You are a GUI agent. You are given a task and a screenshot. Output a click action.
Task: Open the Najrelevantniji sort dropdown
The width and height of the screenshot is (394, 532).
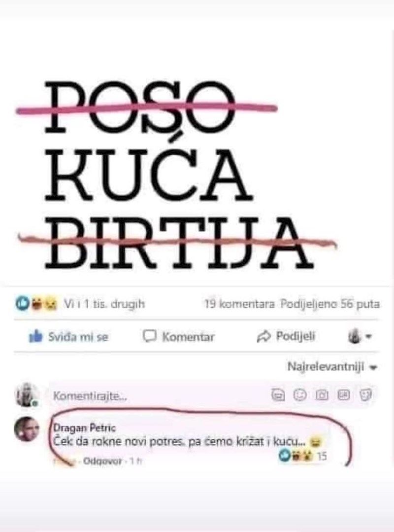point(332,367)
